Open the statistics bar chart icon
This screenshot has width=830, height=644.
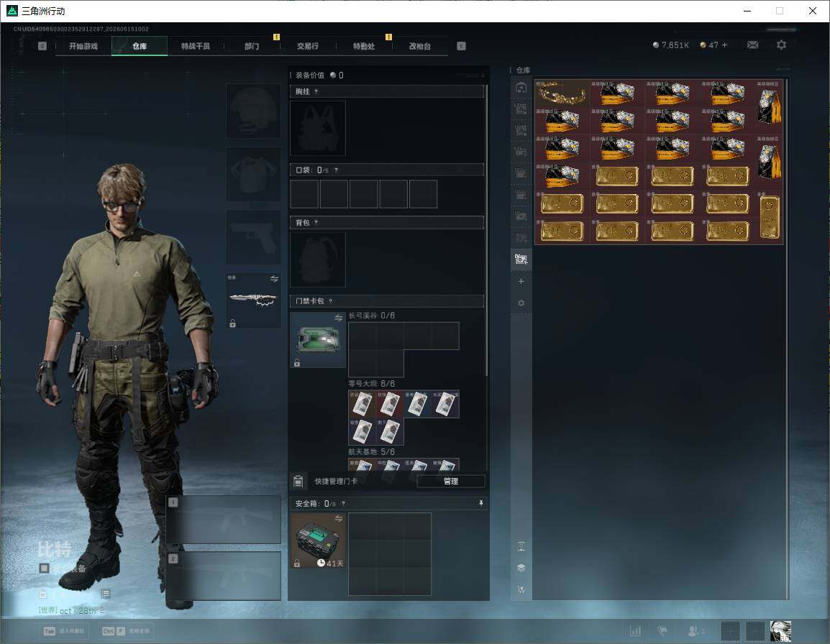[x=635, y=631]
